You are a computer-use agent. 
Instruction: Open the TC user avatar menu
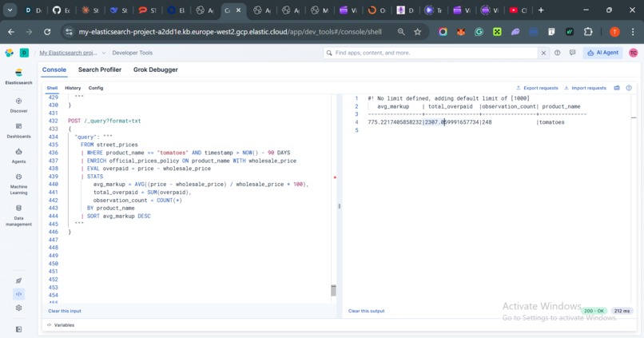pos(634,53)
